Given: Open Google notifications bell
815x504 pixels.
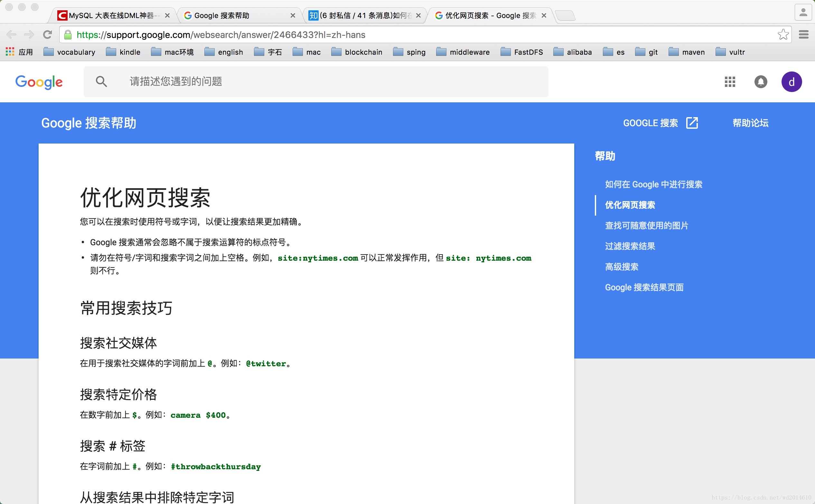Looking at the screenshot, I should [761, 82].
